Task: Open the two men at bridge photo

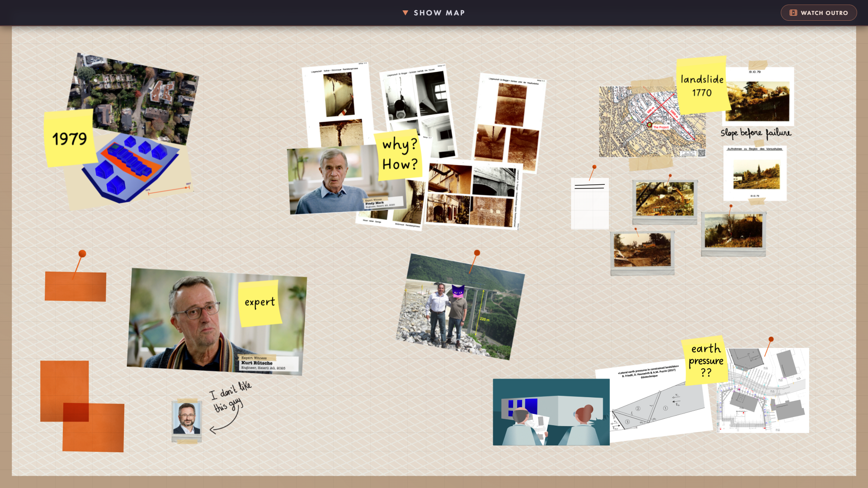Action: pos(460,307)
